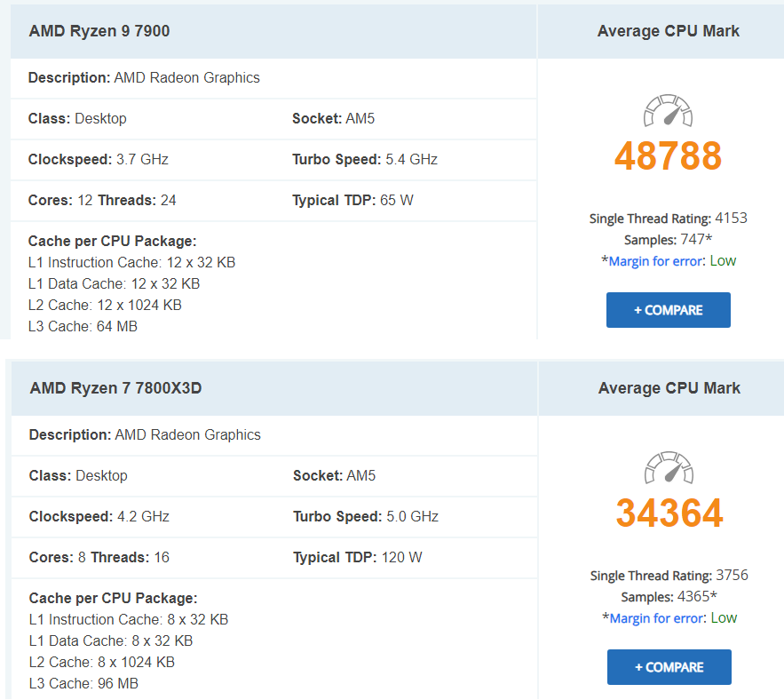Select the AMD Ryzen 9 7900 heading
This screenshot has width=784, height=700.
tap(99, 31)
